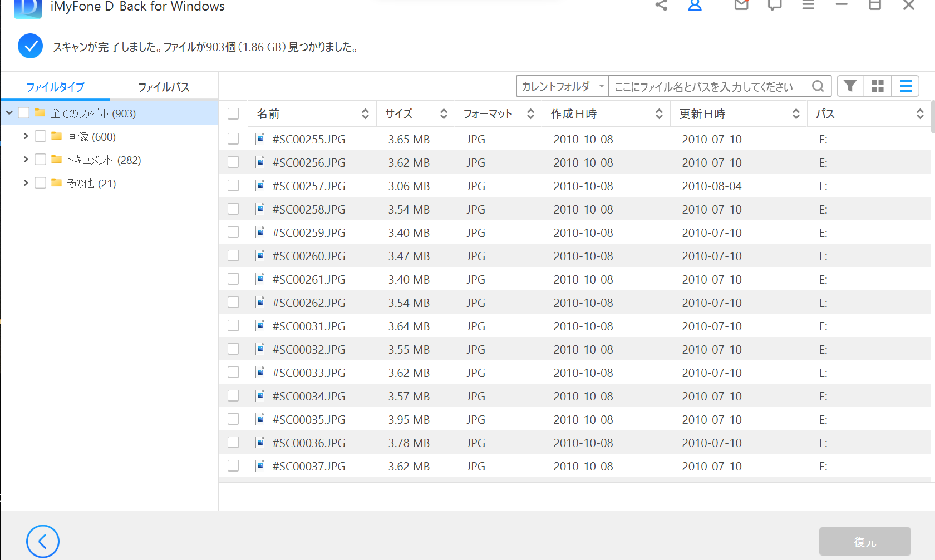Screen dimensions: 935x560
Task: Open the カレントフォルダ dropdown
Action: coord(562,86)
